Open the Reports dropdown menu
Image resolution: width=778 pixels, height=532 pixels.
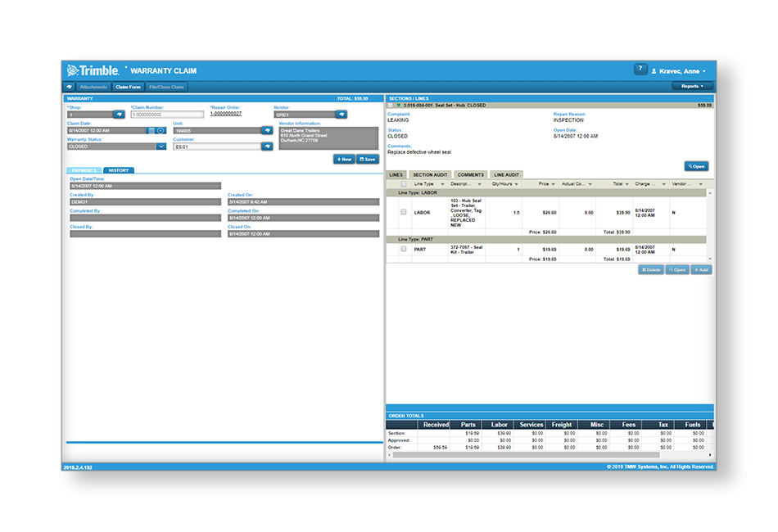693,86
